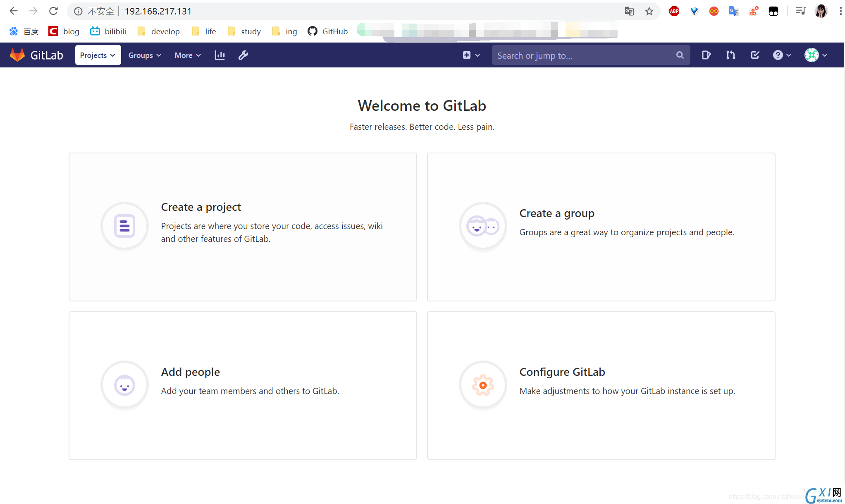This screenshot has width=845, height=504.
Task: Go back with browser back arrow
Action: click(x=14, y=11)
